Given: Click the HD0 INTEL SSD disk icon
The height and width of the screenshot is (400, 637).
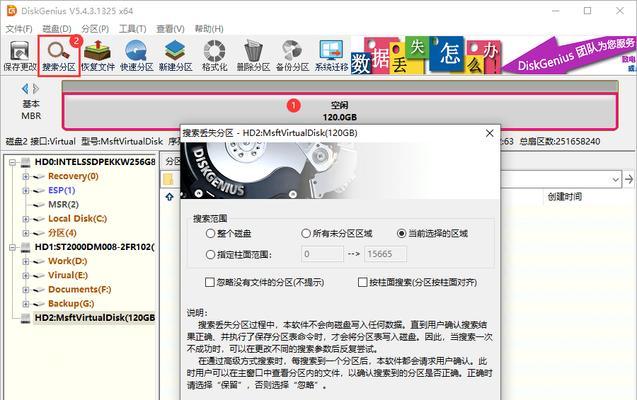Looking at the screenshot, I should (x=26, y=162).
